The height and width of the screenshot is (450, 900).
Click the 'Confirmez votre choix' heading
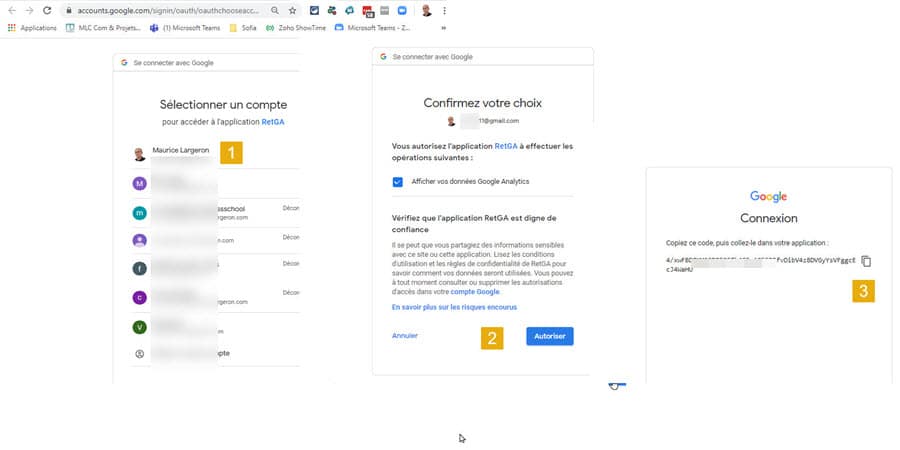pos(483,103)
